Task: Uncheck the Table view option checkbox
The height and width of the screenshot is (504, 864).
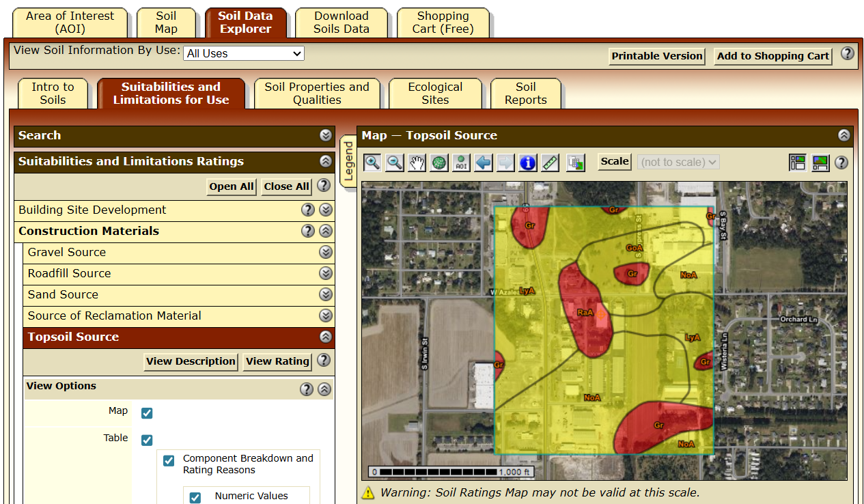Action: 147,440
